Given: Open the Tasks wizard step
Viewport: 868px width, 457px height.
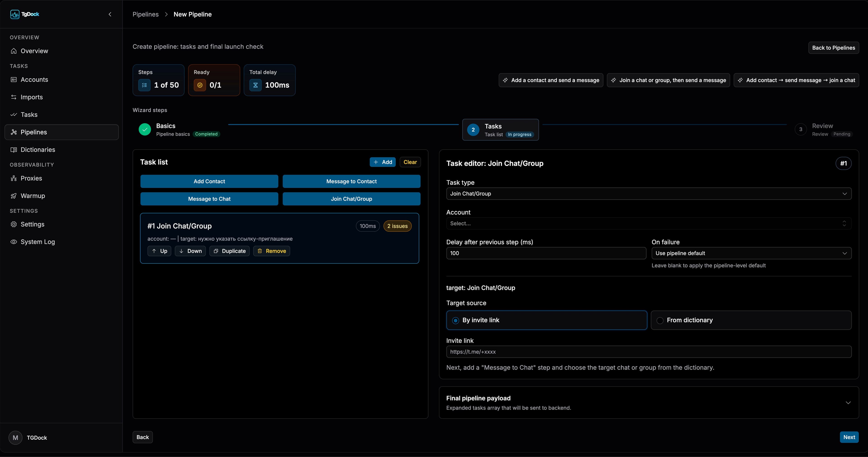Looking at the screenshot, I should (x=500, y=130).
